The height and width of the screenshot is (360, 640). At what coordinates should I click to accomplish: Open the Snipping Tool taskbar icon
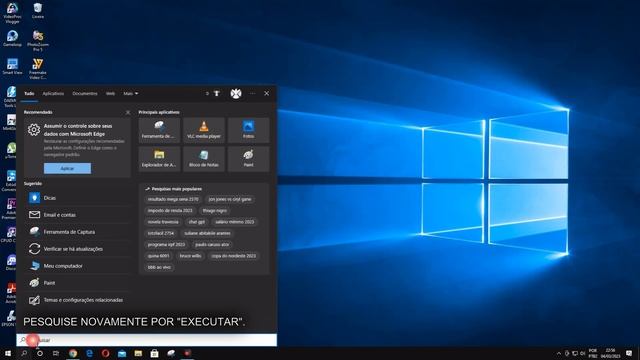tap(171, 353)
